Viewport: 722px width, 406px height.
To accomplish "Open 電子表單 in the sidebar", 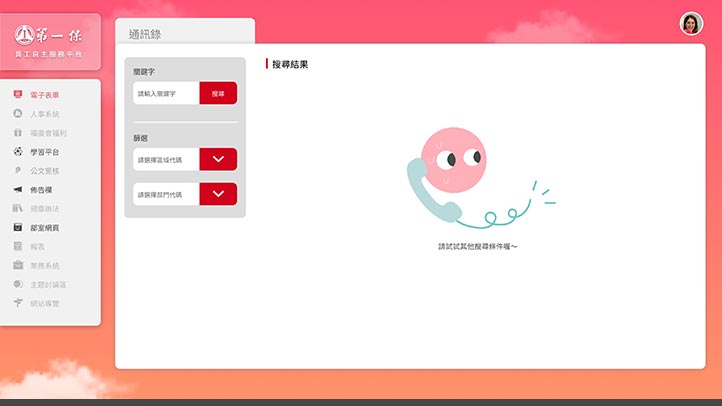I will 44,95.
